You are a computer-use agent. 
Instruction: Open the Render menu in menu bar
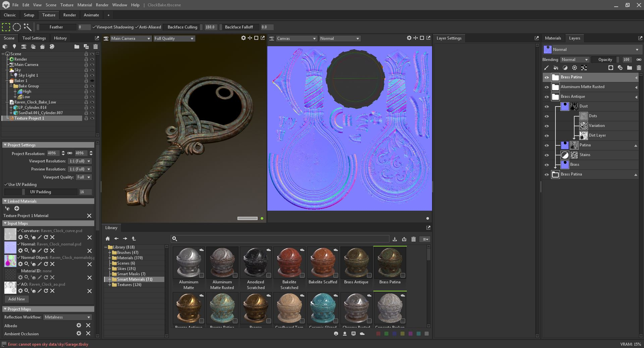click(102, 5)
